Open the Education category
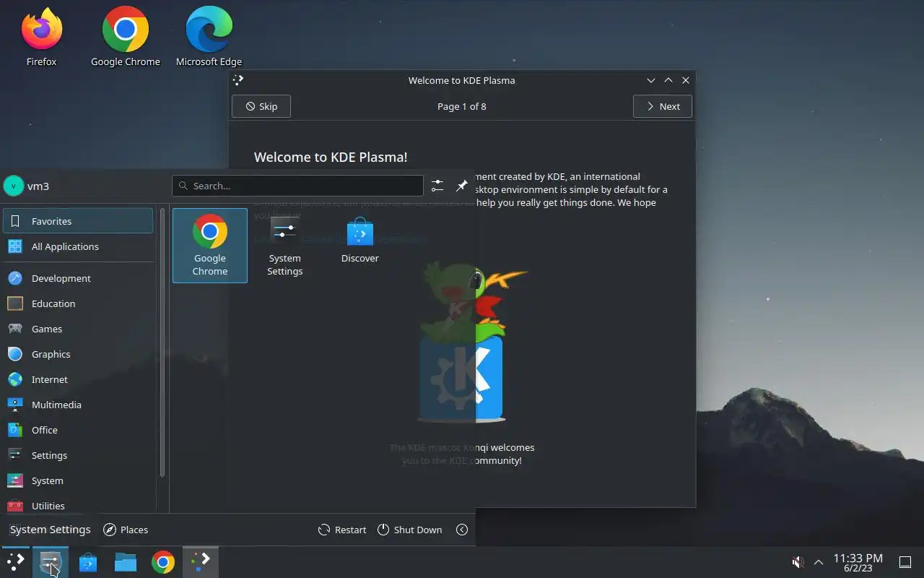The image size is (924, 578). click(x=78, y=303)
